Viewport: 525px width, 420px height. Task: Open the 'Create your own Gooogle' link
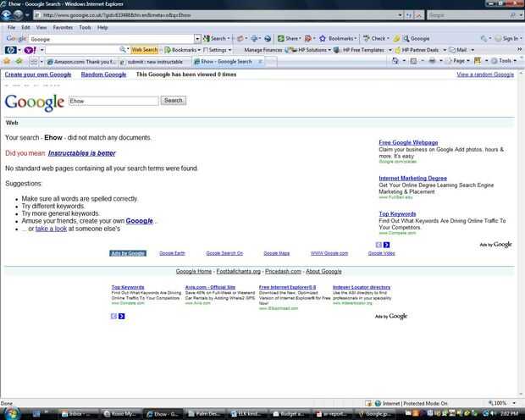coord(38,75)
